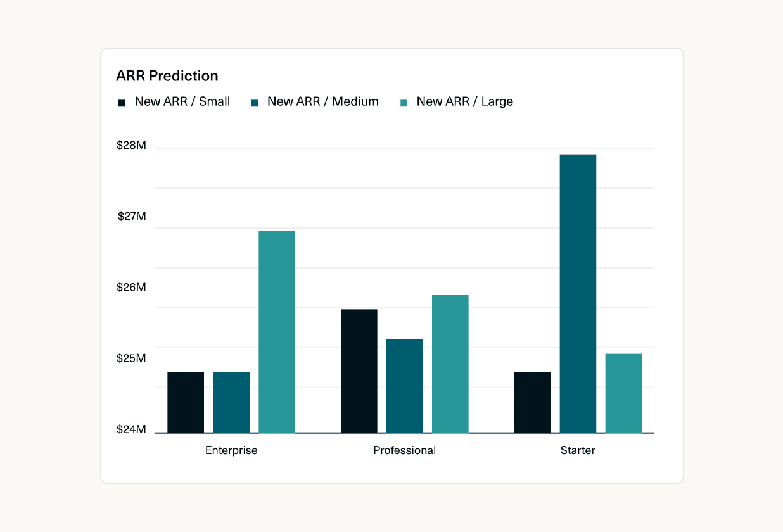This screenshot has width=783, height=532.
Task: Click the $28M axis label
Action: coord(130,145)
